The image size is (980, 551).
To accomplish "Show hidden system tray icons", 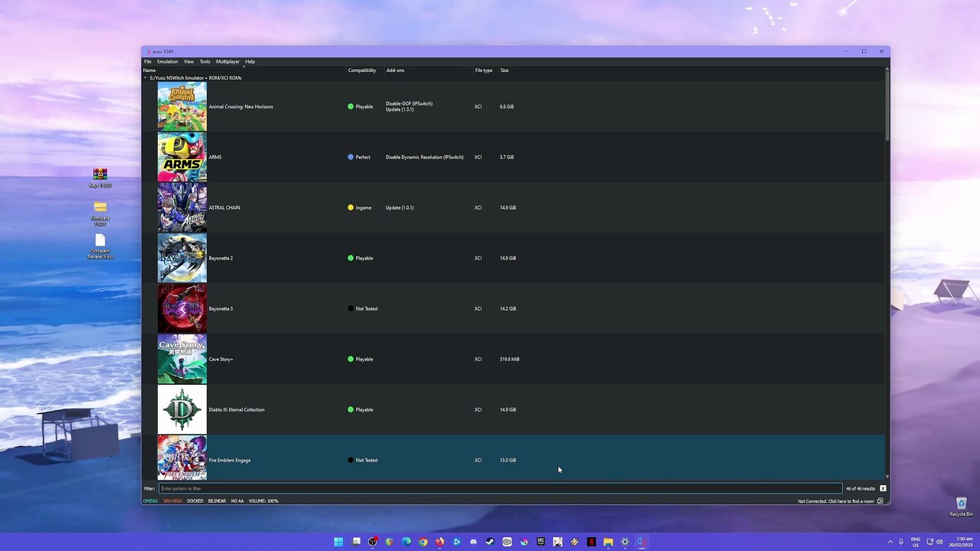I will click(890, 542).
